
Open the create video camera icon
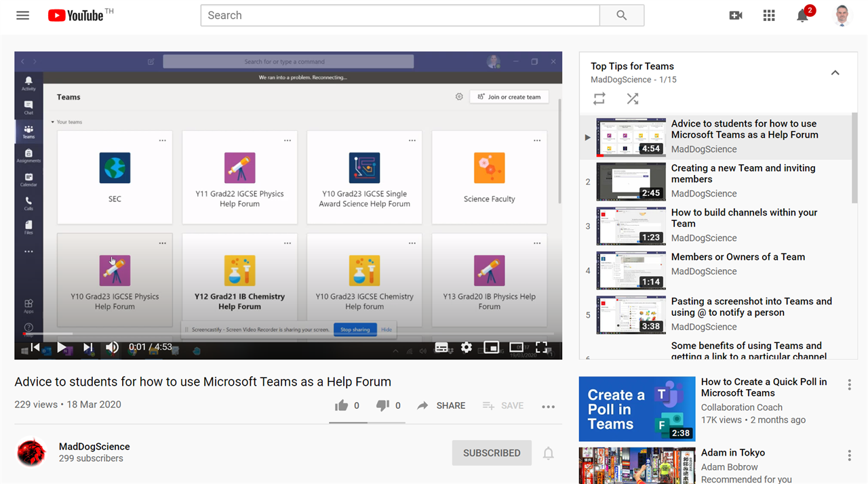pos(736,15)
